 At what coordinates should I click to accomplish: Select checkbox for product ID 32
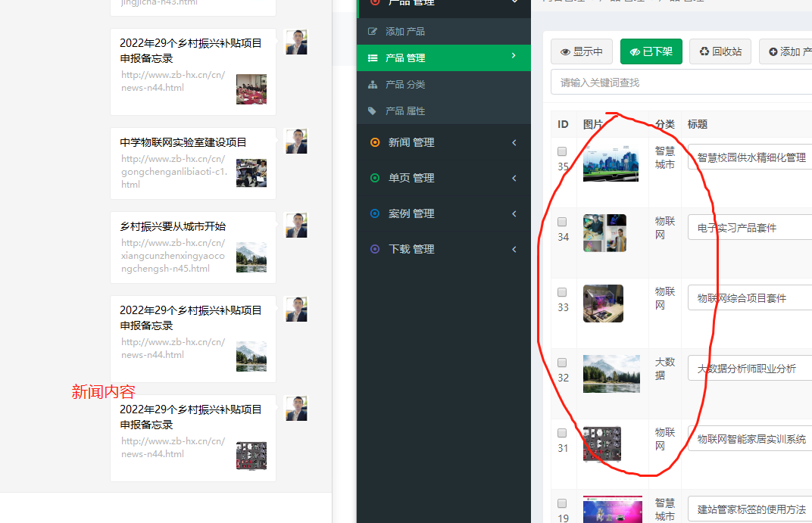pos(562,363)
